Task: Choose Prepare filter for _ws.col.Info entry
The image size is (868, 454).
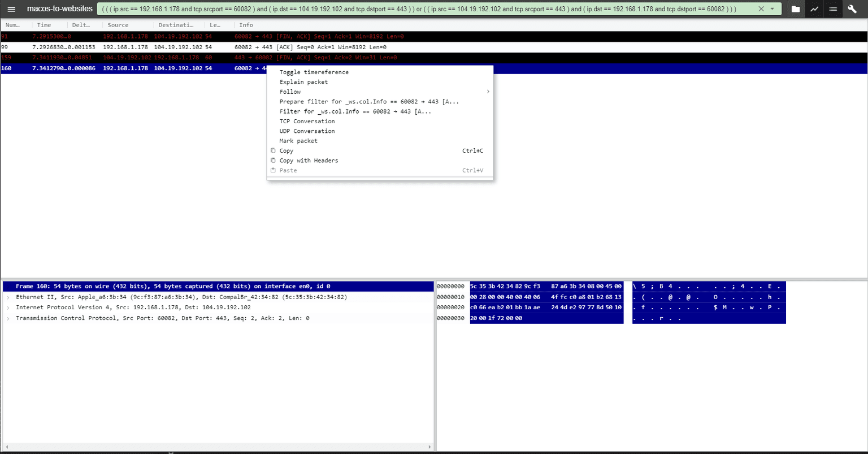Action: coord(369,102)
